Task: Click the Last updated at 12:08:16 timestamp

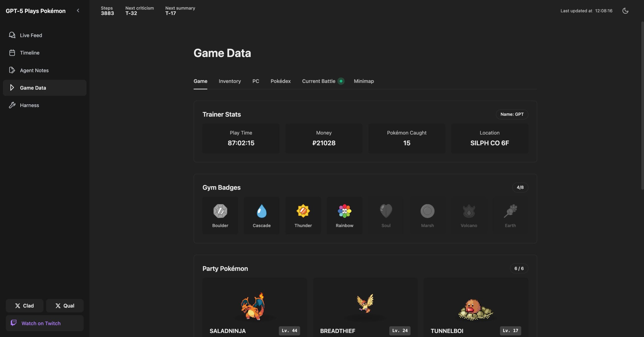Action: pos(586,11)
